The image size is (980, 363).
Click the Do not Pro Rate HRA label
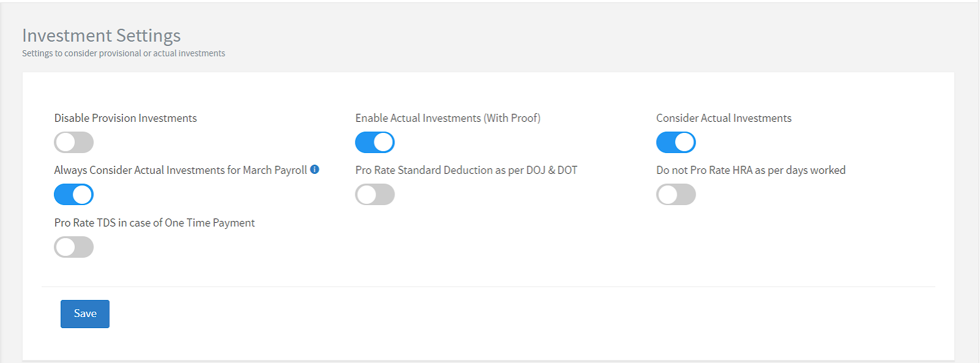750,170
